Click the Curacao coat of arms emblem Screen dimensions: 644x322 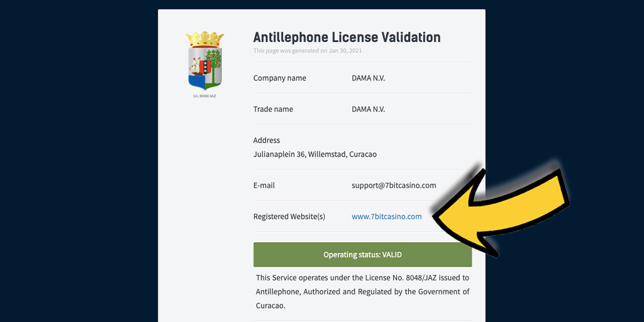pos(204,60)
